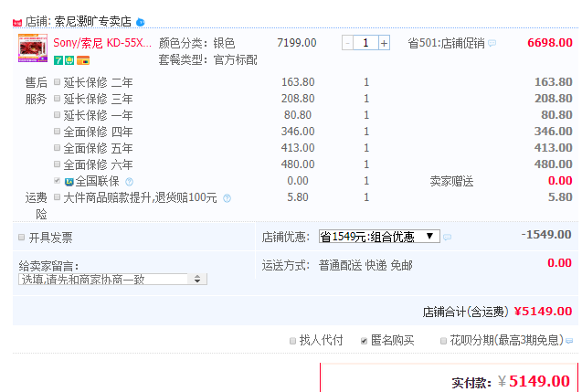Image resolution: width=582 pixels, height=392 pixels.
Task: Click the spinner arrows on the seller message box
Action: pyautogui.click(x=197, y=280)
